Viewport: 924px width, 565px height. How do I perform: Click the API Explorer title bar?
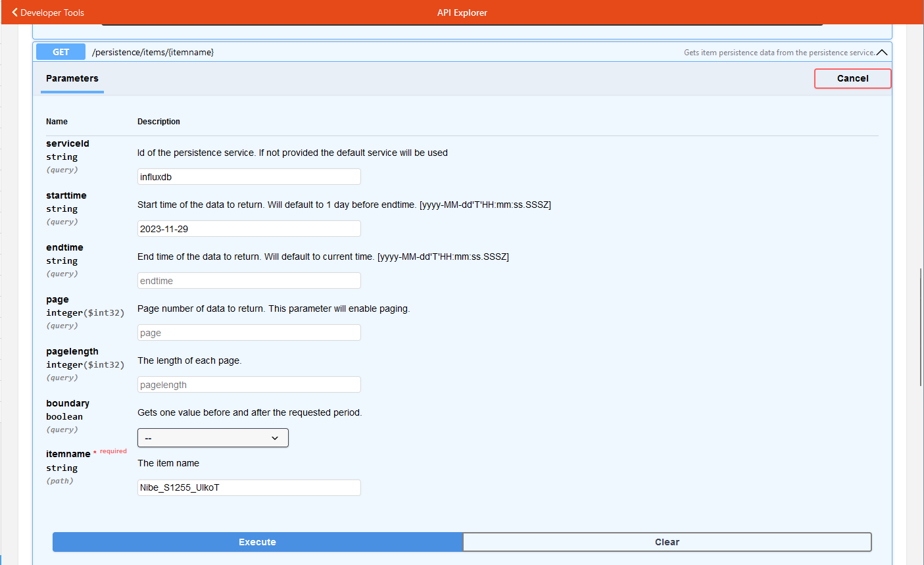(462, 12)
